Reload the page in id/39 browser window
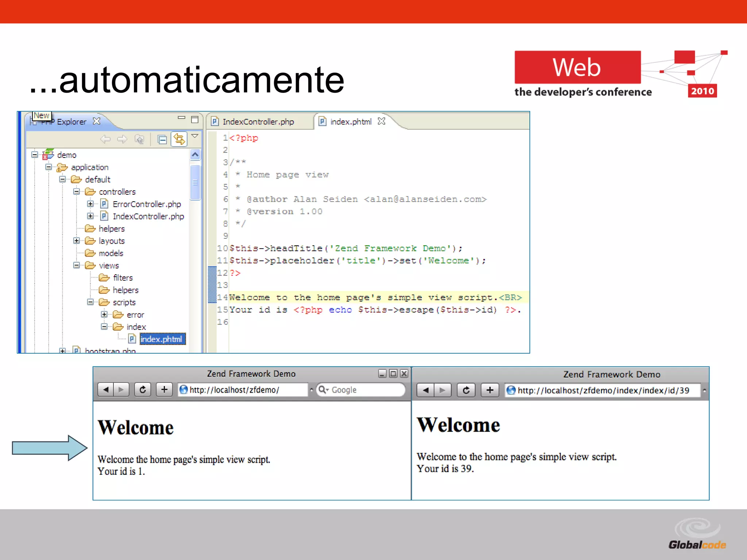The width and height of the screenshot is (747, 560). 466,390
